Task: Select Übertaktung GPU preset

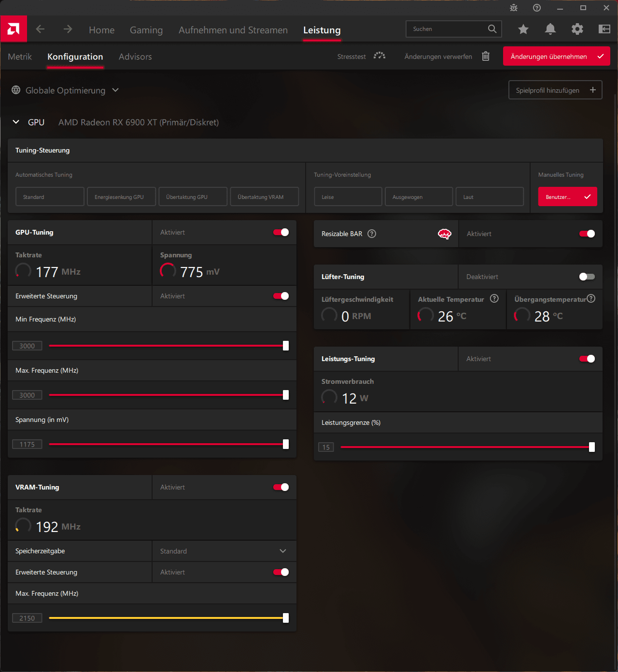Action: coord(193,196)
